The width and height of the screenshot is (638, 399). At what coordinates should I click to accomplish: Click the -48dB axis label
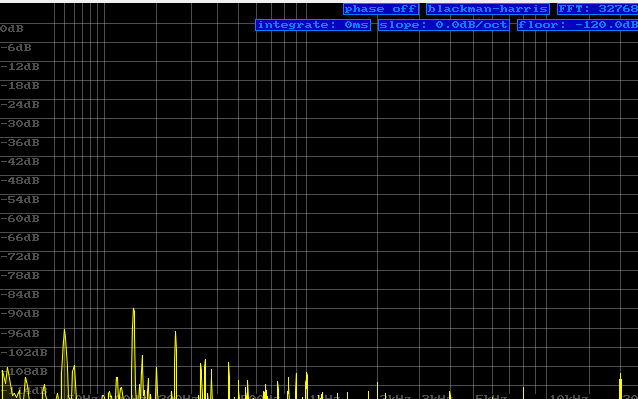[x=20, y=181]
